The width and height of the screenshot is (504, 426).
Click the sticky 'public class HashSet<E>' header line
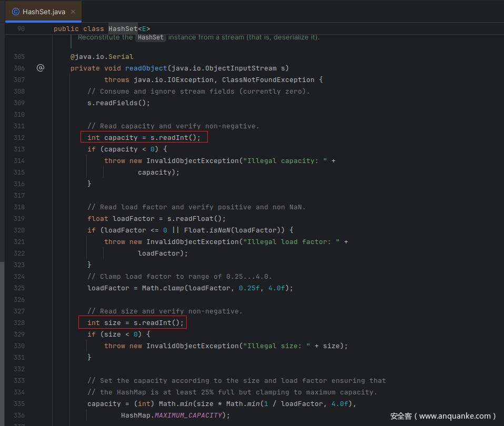(x=102, y=28)
